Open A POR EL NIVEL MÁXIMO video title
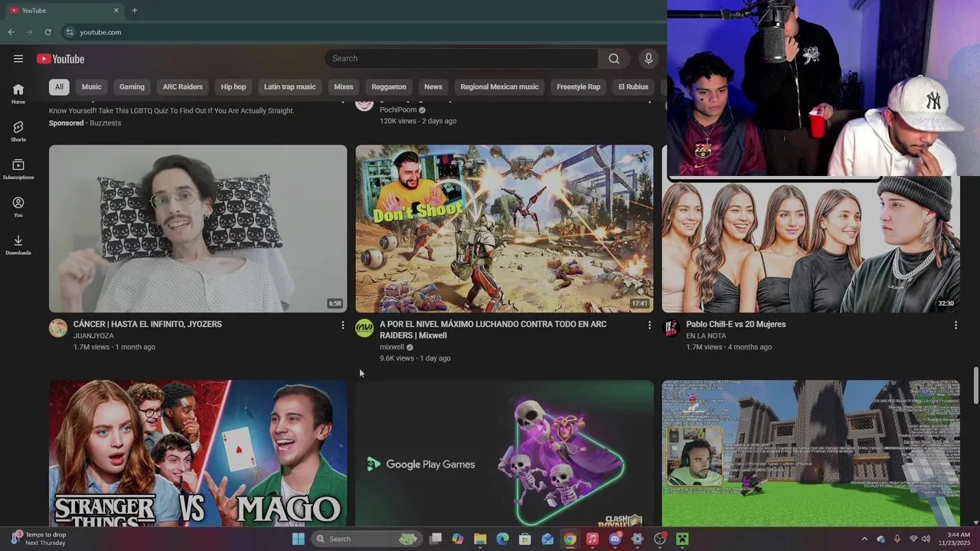This screenshot has height=551, width=980. coord(493,330)
